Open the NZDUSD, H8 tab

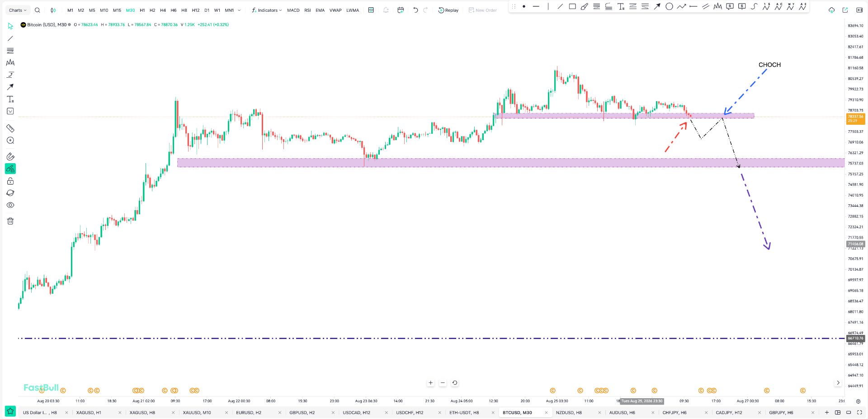coord(569,413)
